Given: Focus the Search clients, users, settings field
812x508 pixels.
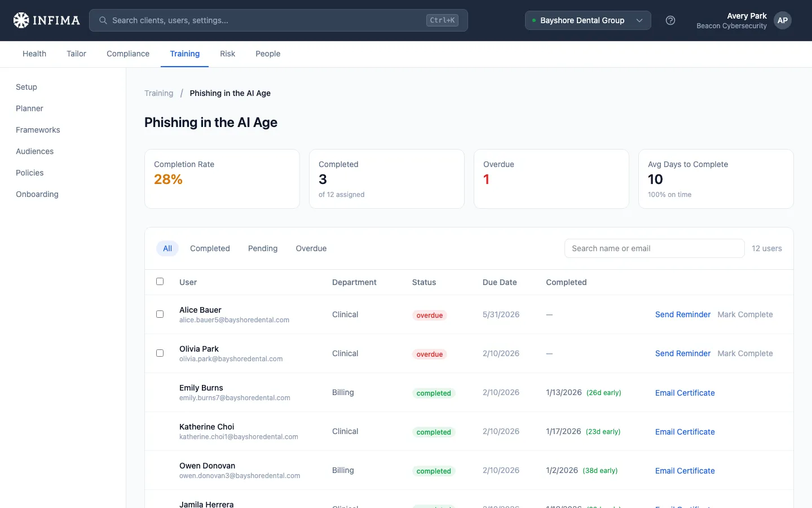Looking at the screenshot, I should pyautogui.click(x=279, y=20).
